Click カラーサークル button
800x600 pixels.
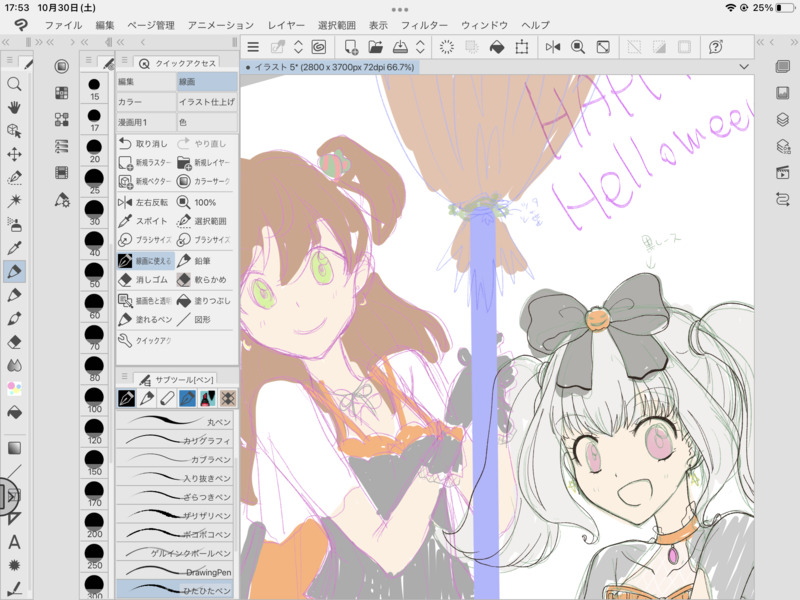(x=204, y=181)
